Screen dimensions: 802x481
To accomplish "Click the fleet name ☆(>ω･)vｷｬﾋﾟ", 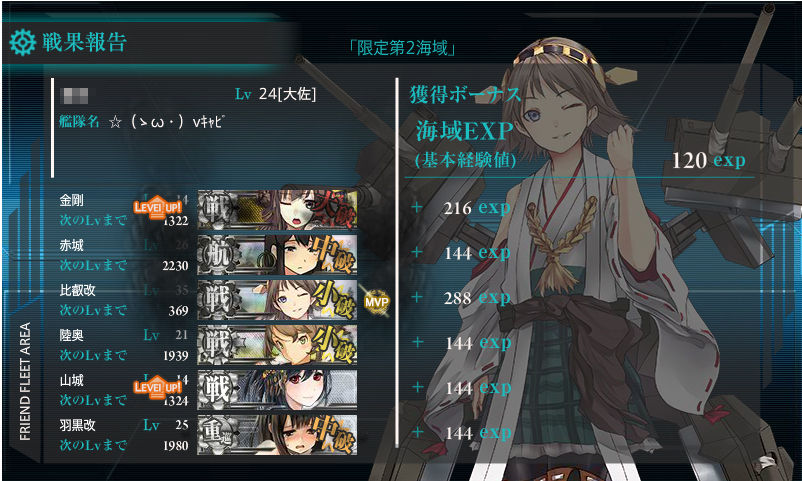I will coord(167,122).
